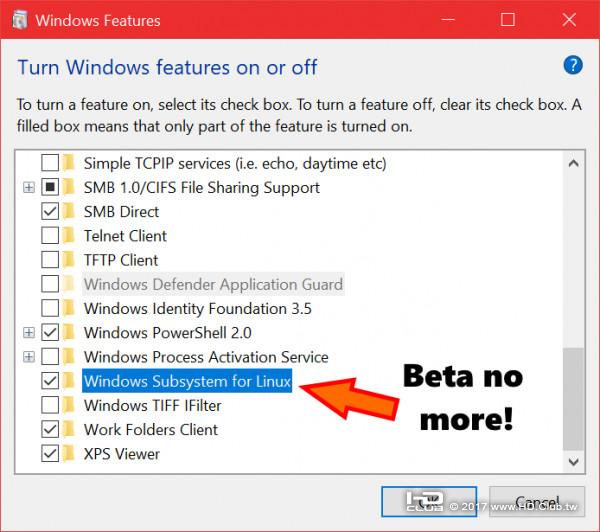Enable Simple TCPIP services checkbox

(x=50, y=163)
